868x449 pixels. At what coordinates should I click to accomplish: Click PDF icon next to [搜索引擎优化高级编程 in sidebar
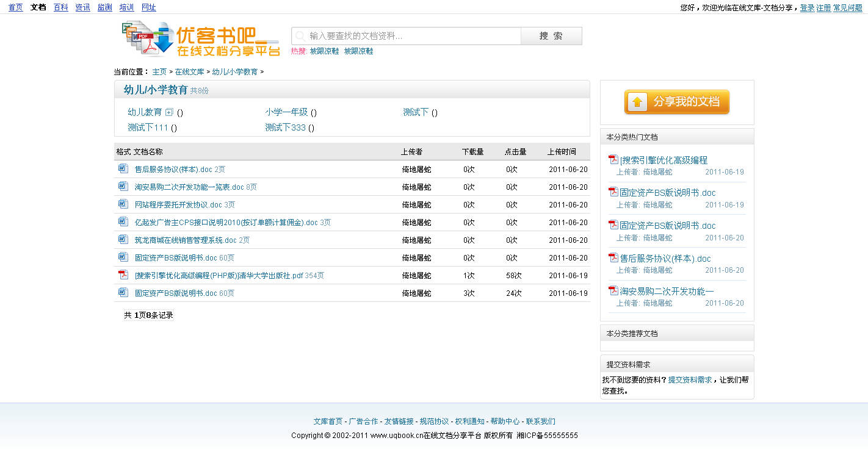coord(613,160)
